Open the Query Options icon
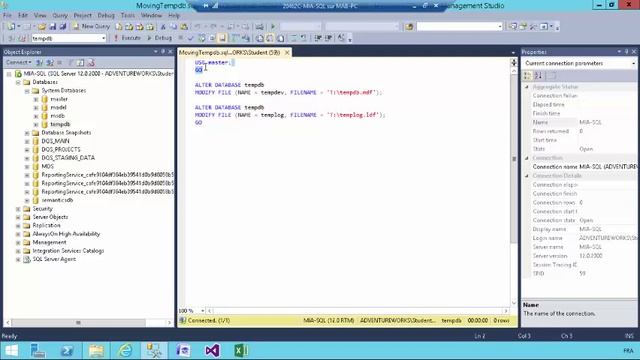 click(212, 38)
